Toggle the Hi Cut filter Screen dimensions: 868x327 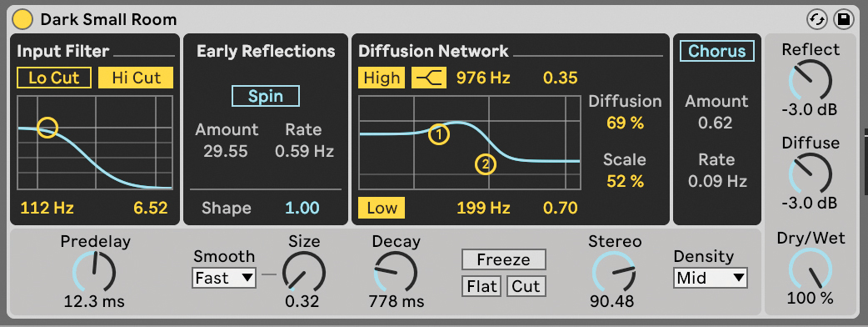(x=136, y=78)
